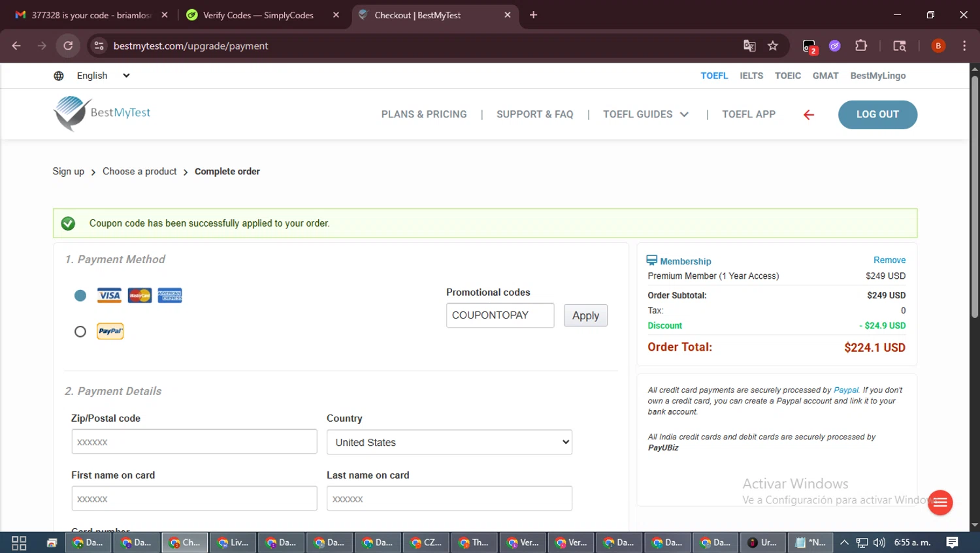Reload the page with refresh icon

68,46
